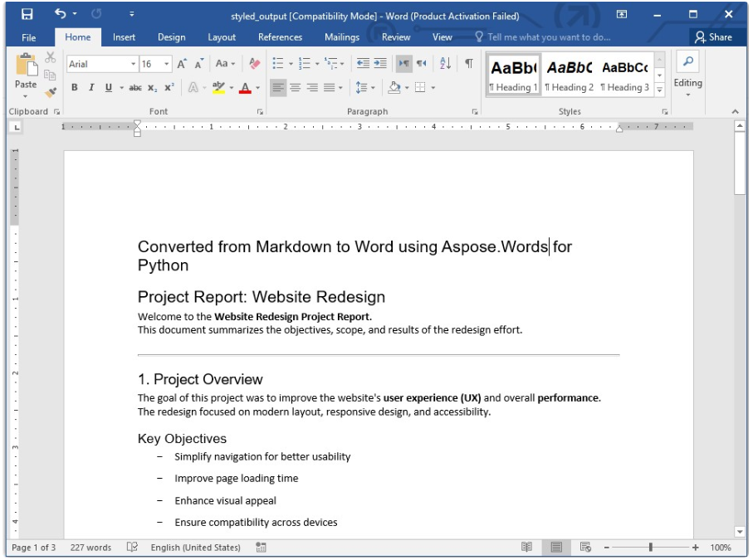This screenshot has width=753, height=560.
Task: Open the References ribbon tab
Action: point(280,37)
